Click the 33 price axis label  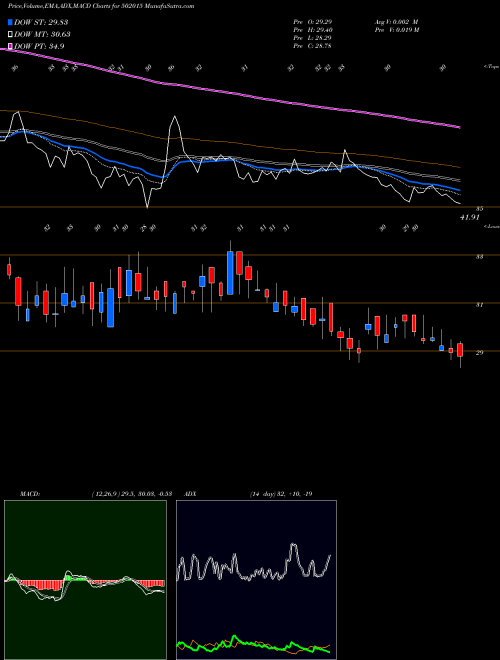[479, 256]
